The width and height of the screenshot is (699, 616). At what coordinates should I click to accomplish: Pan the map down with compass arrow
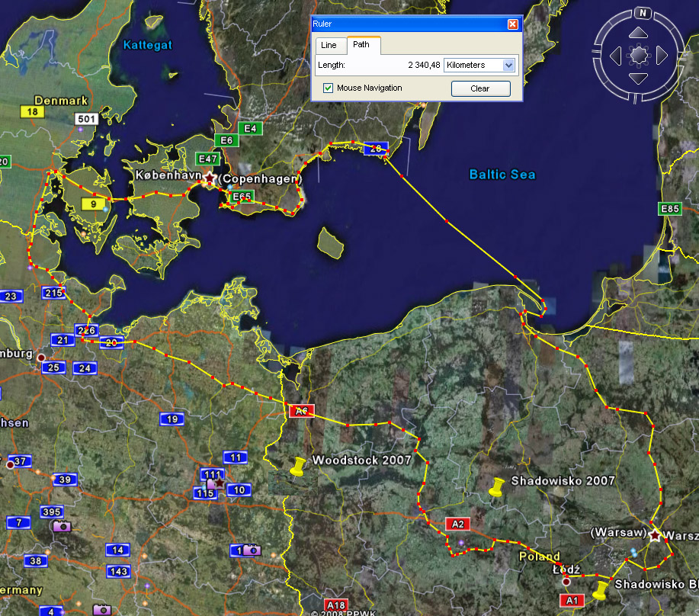pyautogui.click(x=639, y=77)
